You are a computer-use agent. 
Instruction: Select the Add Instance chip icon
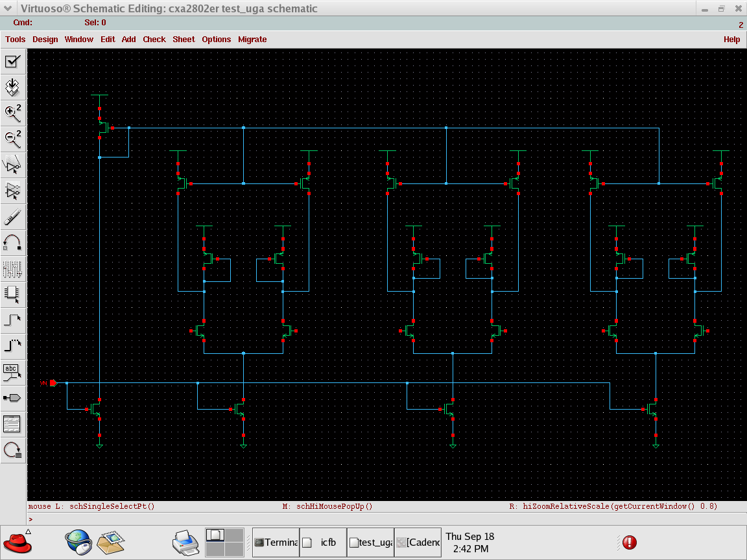(13, 294)
